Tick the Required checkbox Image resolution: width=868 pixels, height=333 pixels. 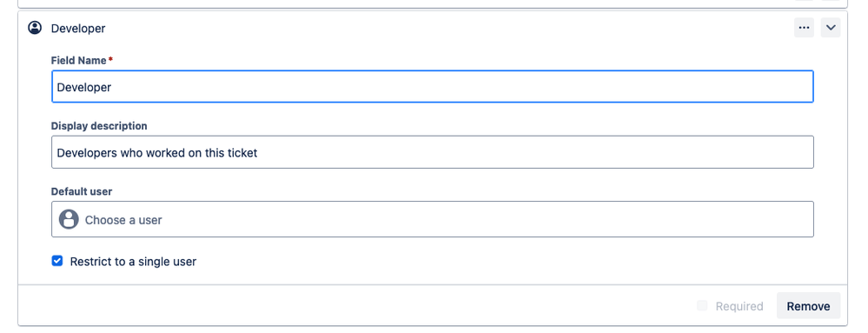(702, 306)
